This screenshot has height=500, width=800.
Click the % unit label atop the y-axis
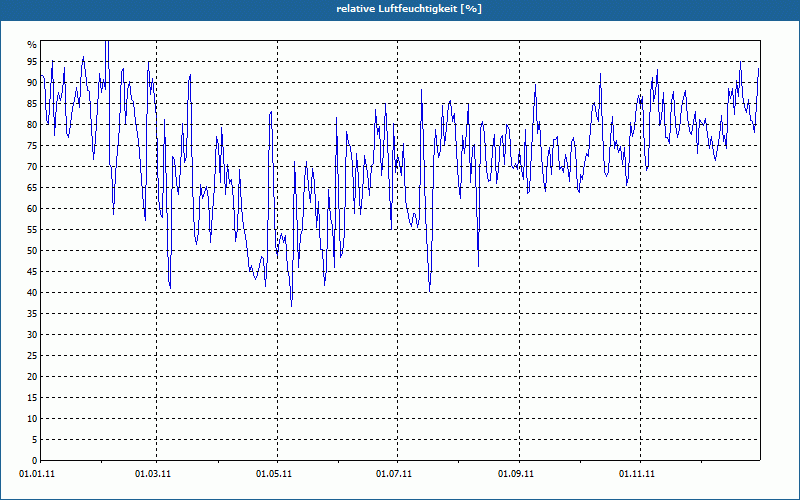[x=33, y=45]
